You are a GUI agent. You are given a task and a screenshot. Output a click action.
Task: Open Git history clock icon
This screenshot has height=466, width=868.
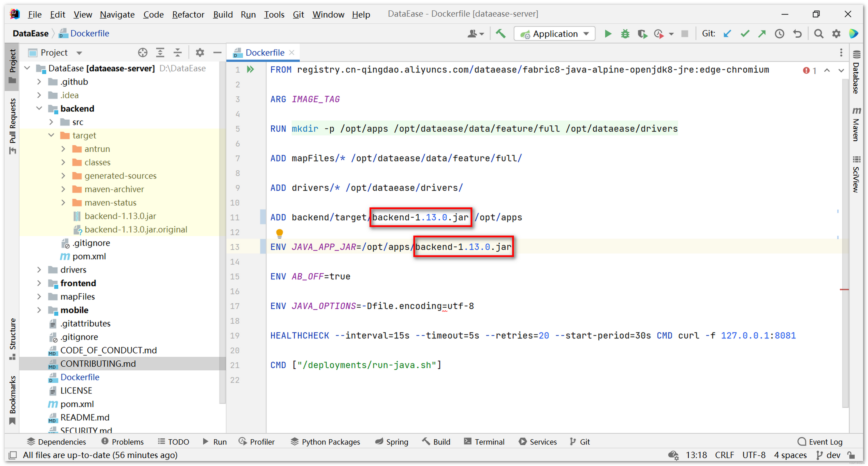pos(779,34)
